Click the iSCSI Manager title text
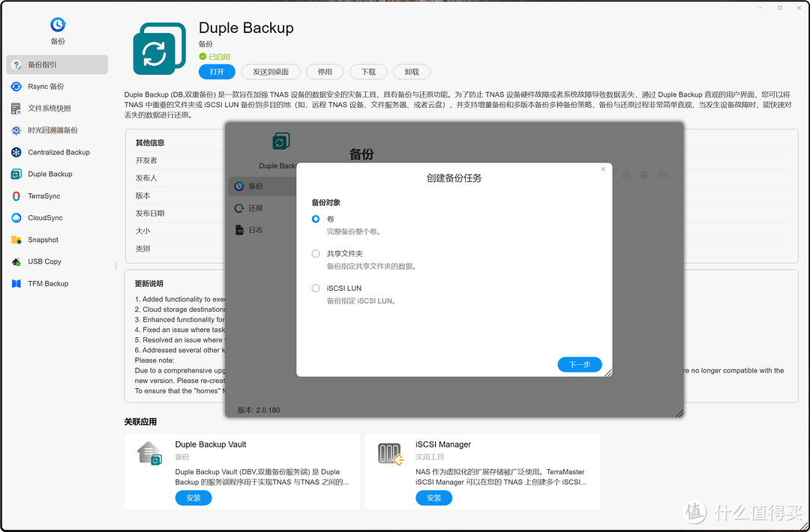Viewport: 810px width, 532px height. coord(443,444)
